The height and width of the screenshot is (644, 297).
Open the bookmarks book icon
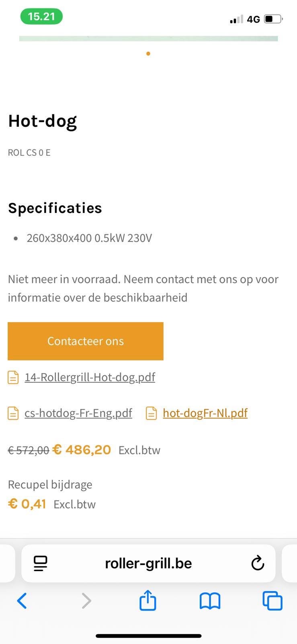[x=210, y=601]
